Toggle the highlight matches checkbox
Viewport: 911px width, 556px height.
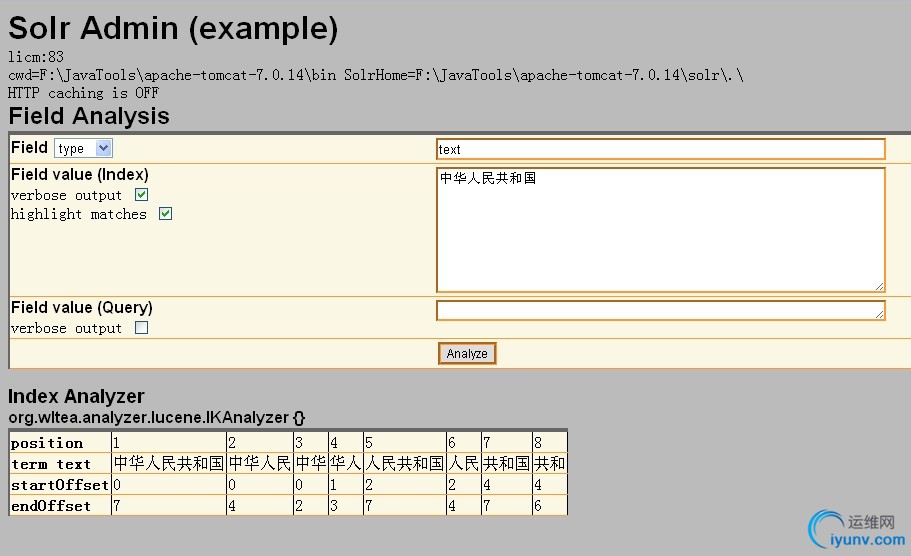[x=166, y=214]
